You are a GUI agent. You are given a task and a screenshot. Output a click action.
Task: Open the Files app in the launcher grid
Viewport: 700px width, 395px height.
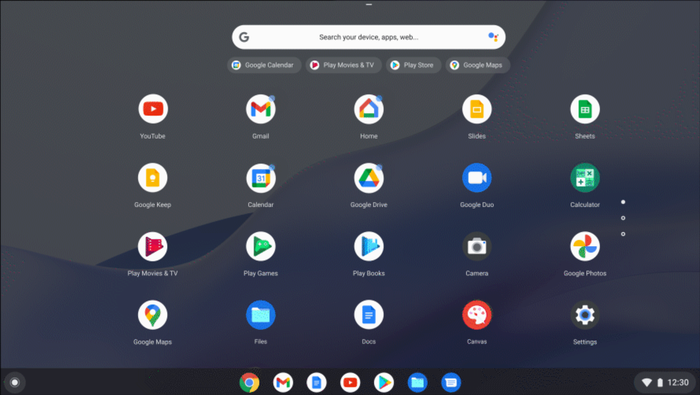pyautogui.click(x=261, y=315)
